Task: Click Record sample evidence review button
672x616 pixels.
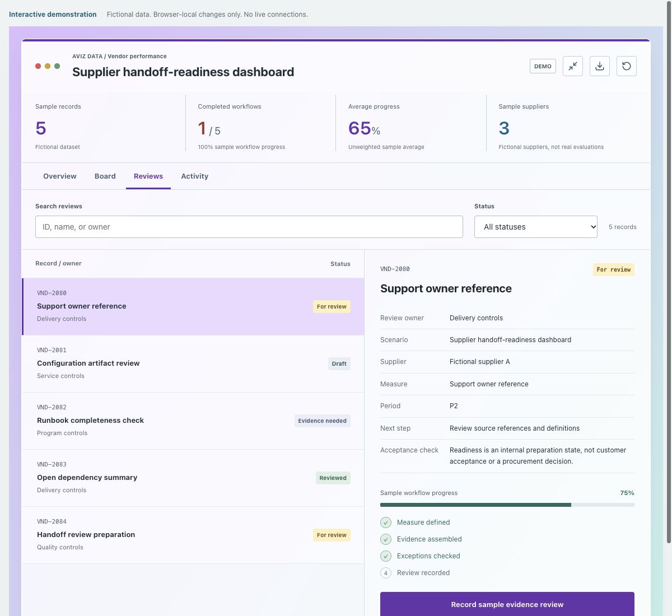Action: [507, 604]
